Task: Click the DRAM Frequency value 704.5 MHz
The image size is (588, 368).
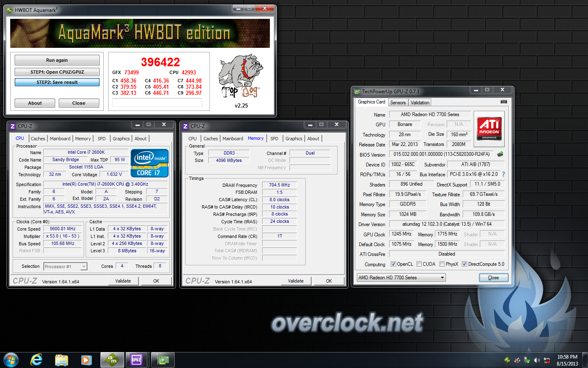Action: [279, 185]
